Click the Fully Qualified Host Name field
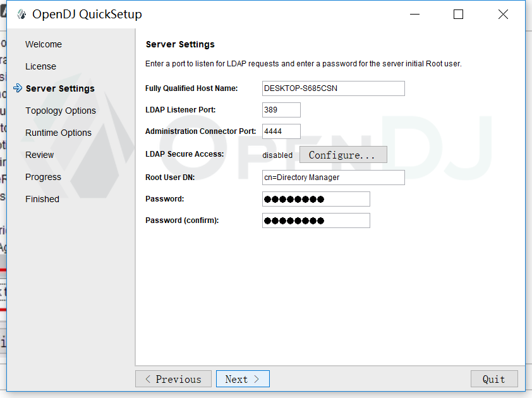Viewport: 532px width, 398px height. point(333,88)
